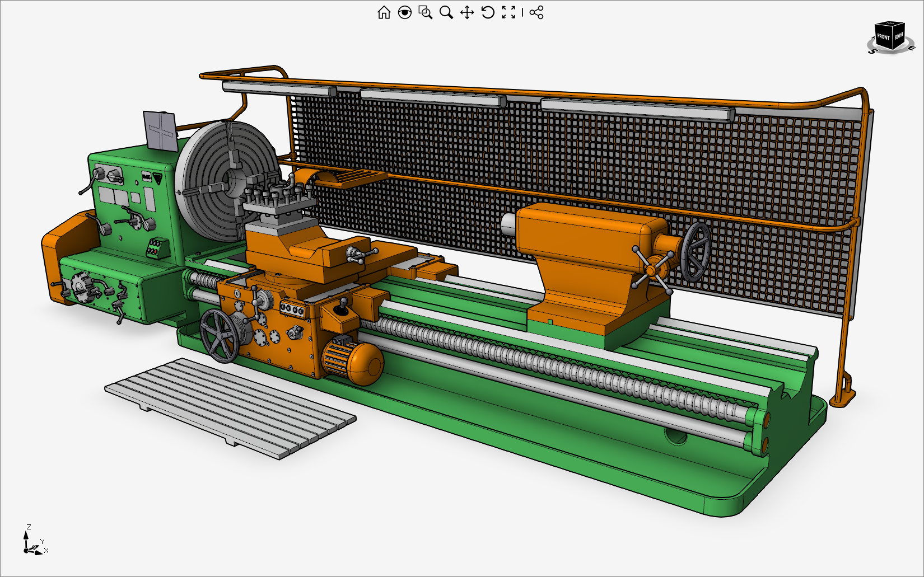Click the Y axis on the orientation triad
Screen dimensions: 924x577
tap(42, 542)
